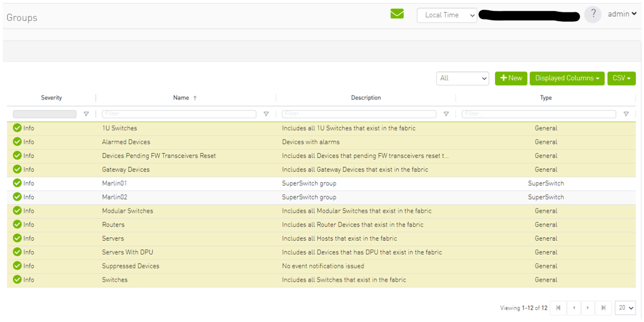Open the Local Time dropdown

pyautogui.click(x=446, y=15)
